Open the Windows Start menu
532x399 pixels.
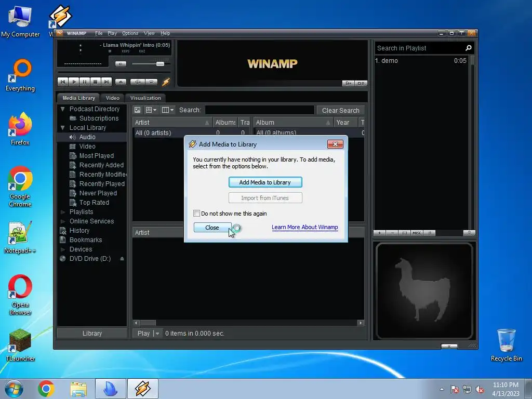click(x=14, y=389)
